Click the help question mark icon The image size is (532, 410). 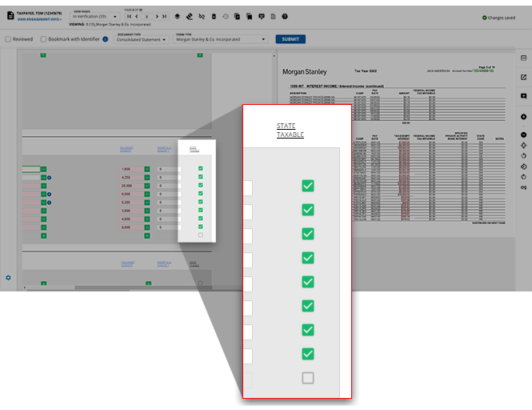coord(285,17)
